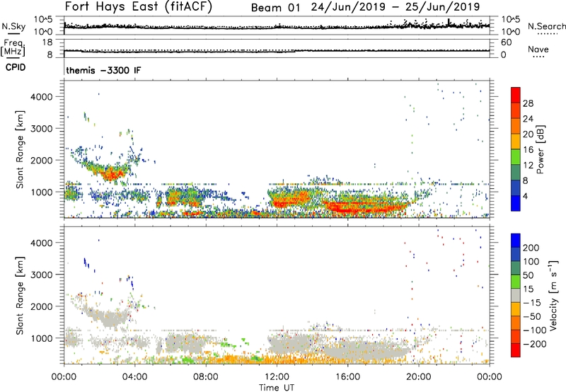
Task: Click the 'Velocity [m s-1]' color bar title
Action: point(553,295)
